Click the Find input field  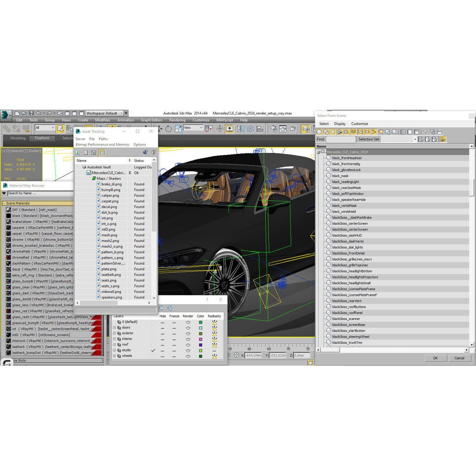341,139
